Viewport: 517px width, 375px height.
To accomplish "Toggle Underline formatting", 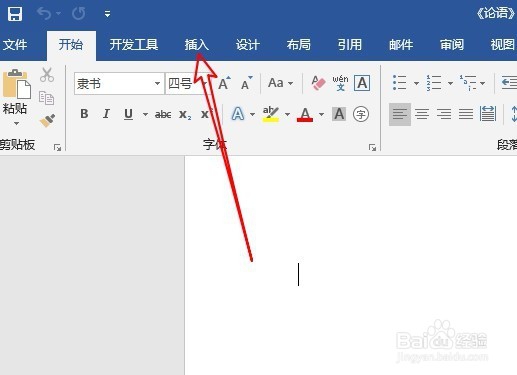I will (128, 114).
